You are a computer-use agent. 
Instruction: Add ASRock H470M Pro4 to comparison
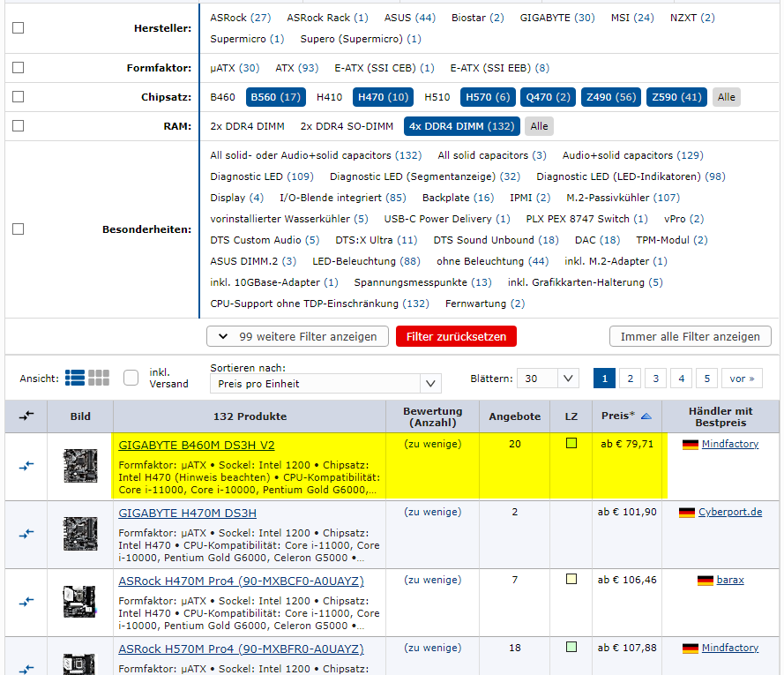pos(26,602)
